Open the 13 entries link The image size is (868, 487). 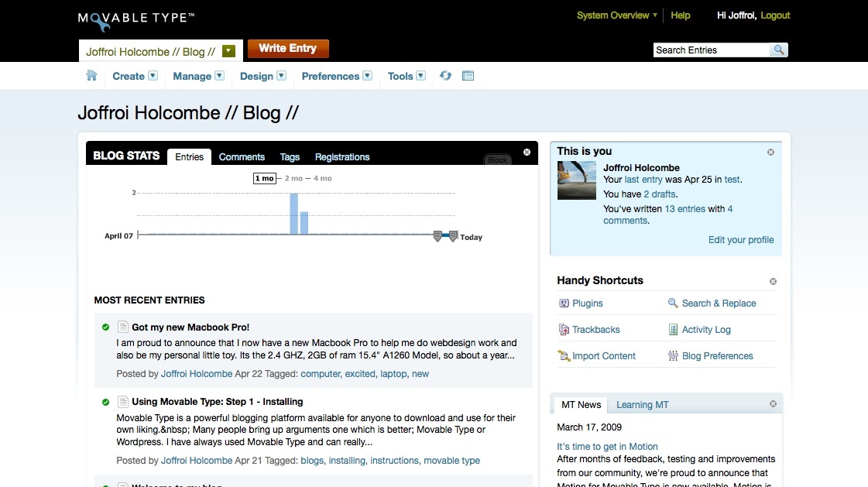coord(684,208)
